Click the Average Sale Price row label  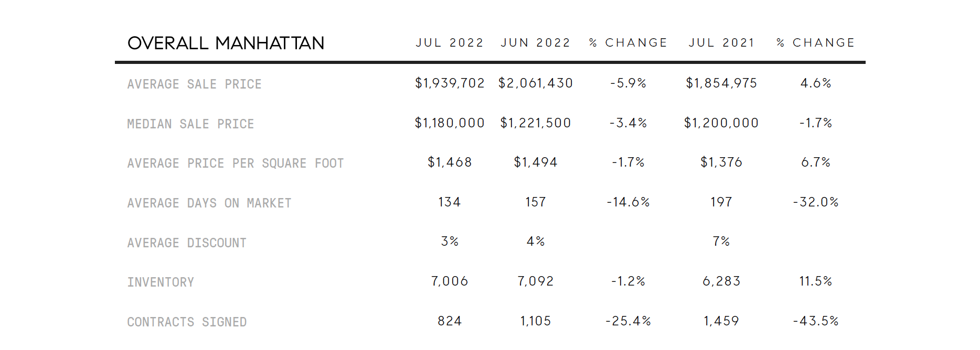click(194, 84)
